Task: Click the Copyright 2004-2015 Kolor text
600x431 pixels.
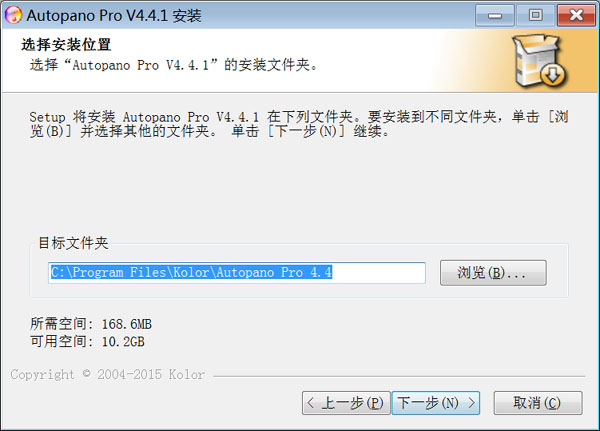Action: click(108, 374)
